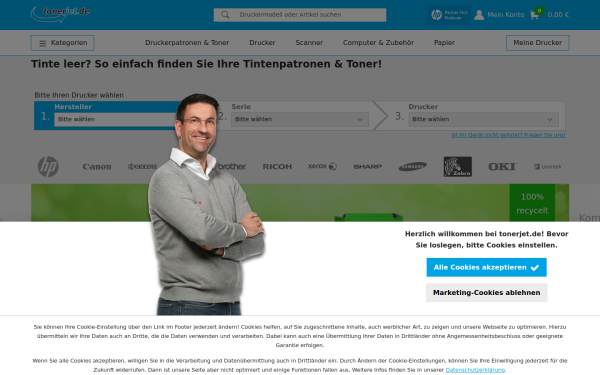Screen dimensions: 600x375
Task: Click the Mein Konto user icon
Action: (x=479, y=15)
